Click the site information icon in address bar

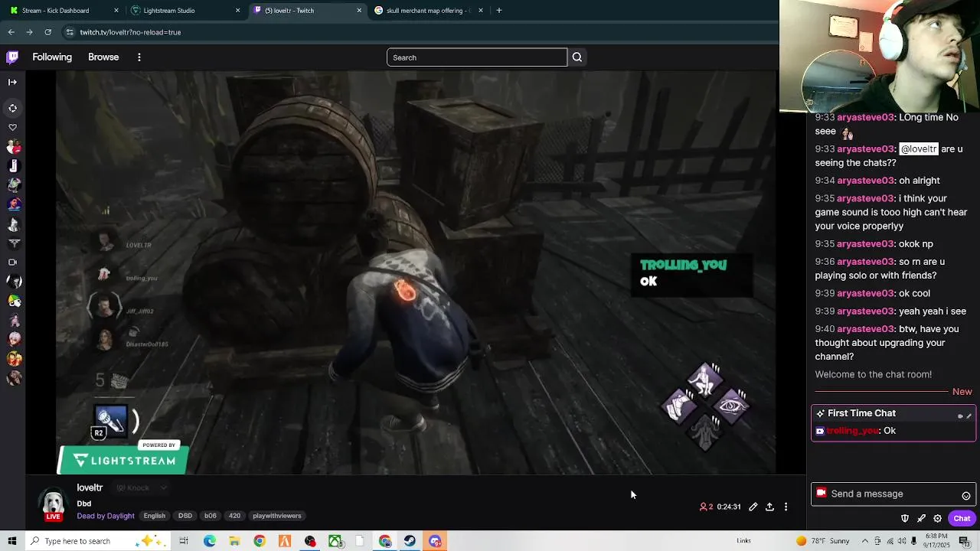(x=70, y=32)
